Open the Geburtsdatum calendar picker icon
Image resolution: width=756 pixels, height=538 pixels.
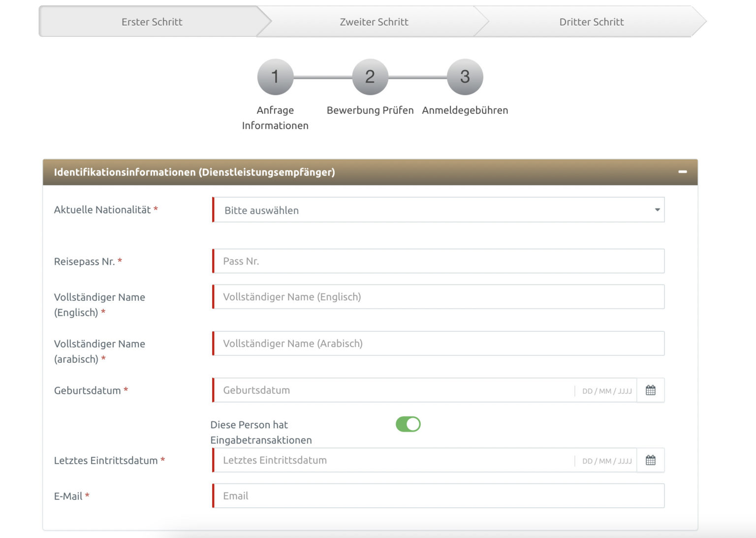(x=650, y=390)
